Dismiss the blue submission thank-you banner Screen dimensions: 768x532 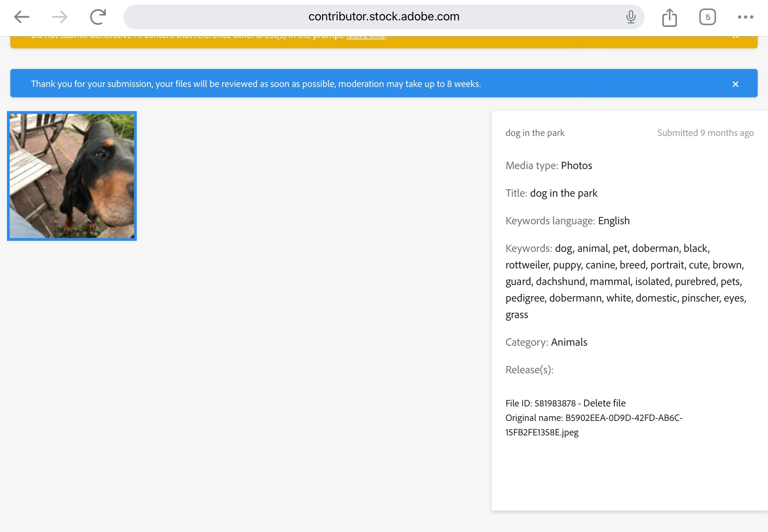pos(735,84)
